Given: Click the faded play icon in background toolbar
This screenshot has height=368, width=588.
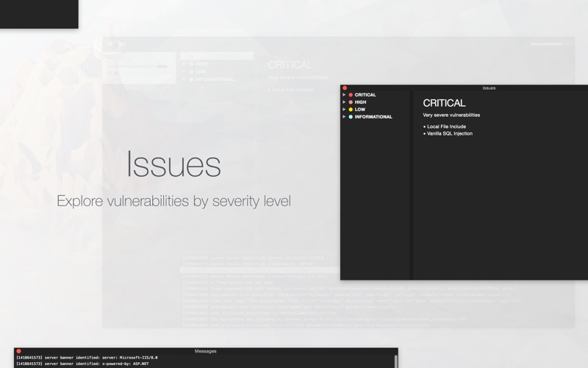Looking at the screenshot, I should (122, 44).
